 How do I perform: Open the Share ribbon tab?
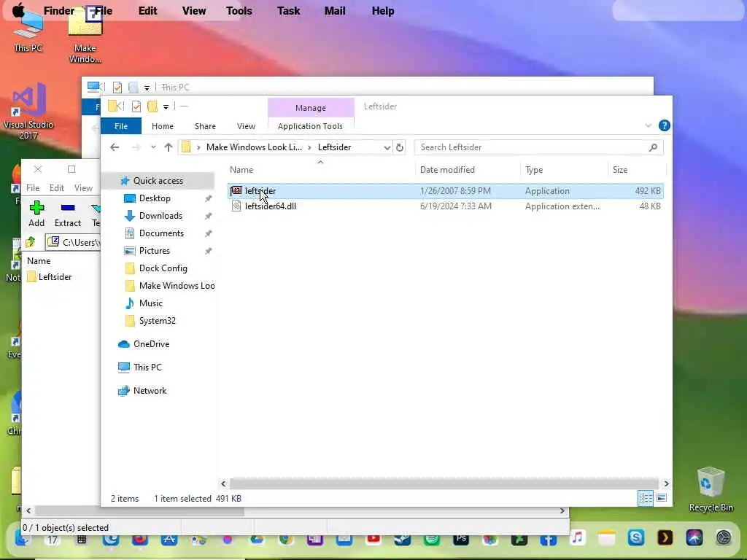(x=205, y=126)
